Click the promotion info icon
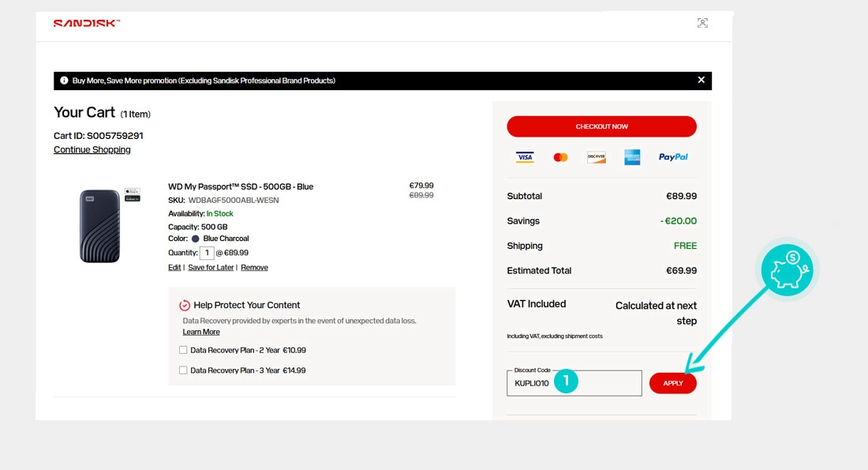 pos(64,81)
